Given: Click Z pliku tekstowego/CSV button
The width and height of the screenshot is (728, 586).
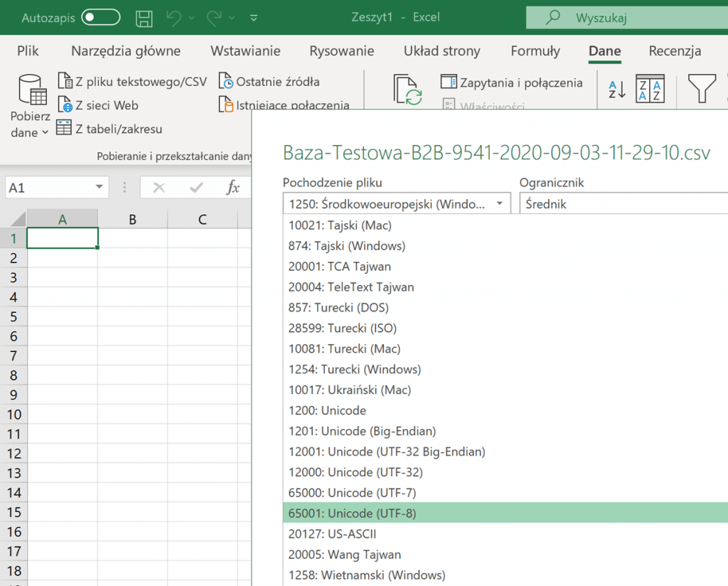Looking at the screenshot, I should point(132,82).
